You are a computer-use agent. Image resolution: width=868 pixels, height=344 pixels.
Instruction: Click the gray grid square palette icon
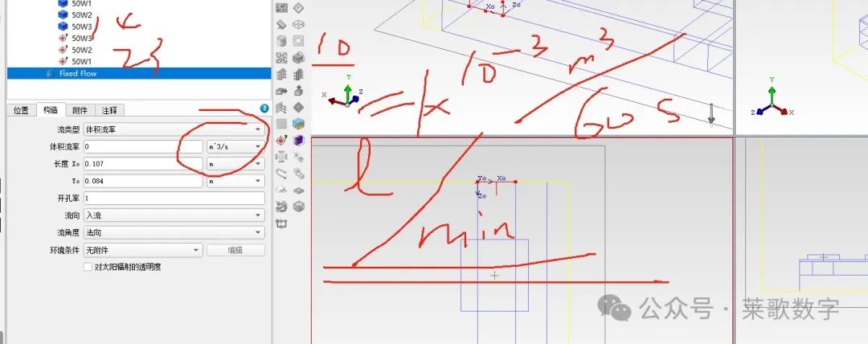(x=281, y=123)
